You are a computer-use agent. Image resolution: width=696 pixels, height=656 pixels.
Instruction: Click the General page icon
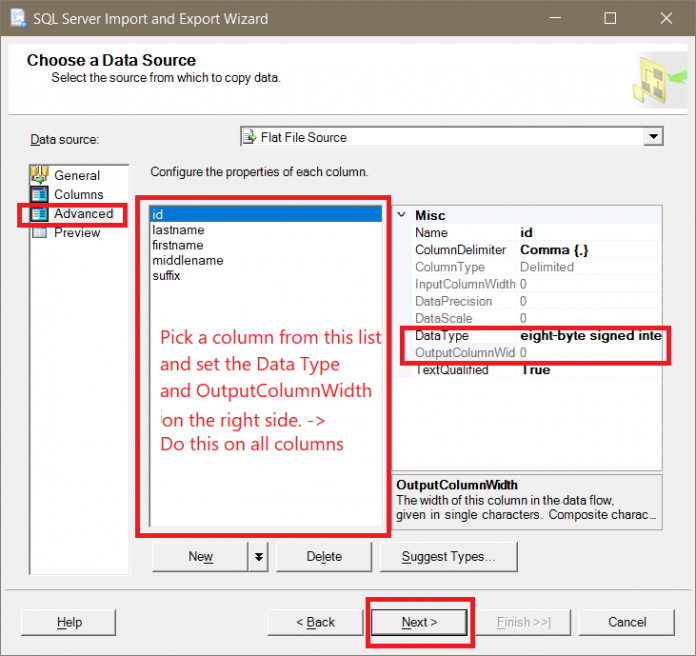coord(40,175)
